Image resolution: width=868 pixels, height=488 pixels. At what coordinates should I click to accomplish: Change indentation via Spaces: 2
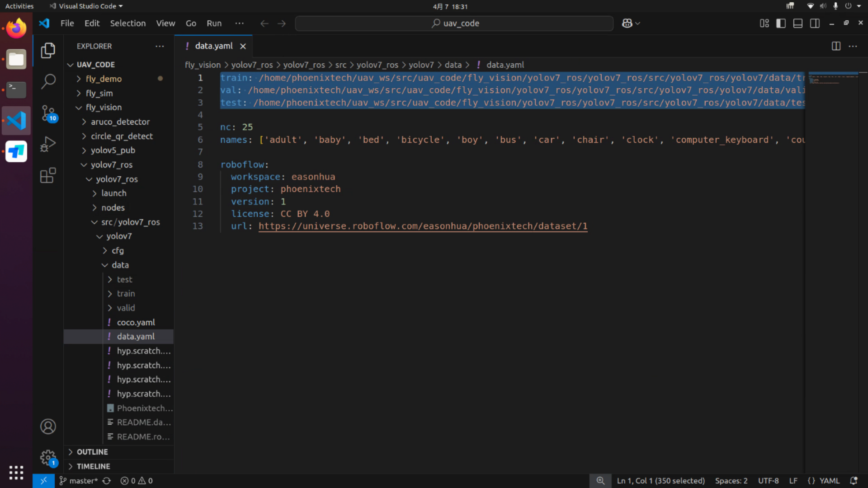pyautogui.click(x=731, y=481)
